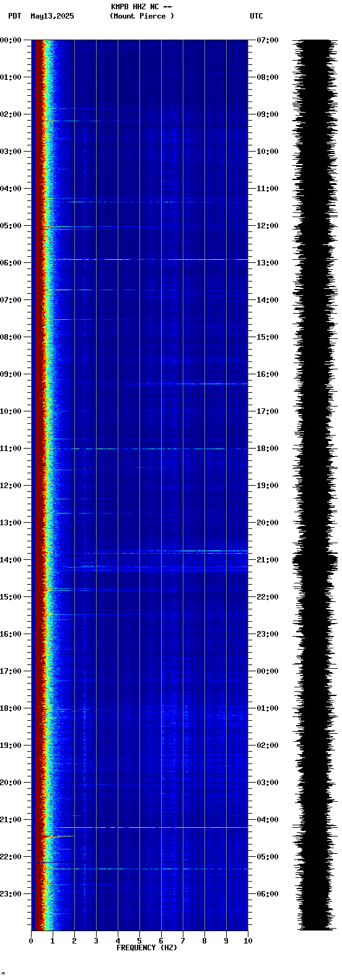Click the 00:00 UTC time label
The height and width of the screenshot is (980, 342).
point(268,671)
